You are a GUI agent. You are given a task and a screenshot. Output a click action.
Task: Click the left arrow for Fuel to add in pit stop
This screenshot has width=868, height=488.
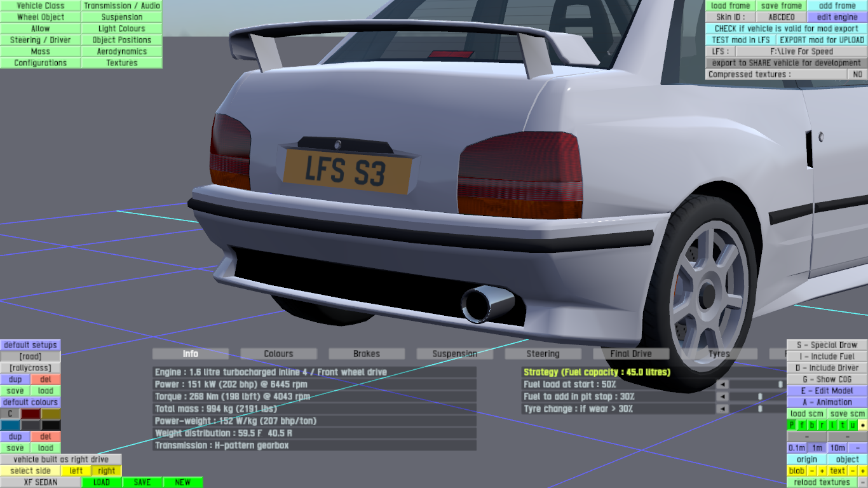[x=722, y=396]
